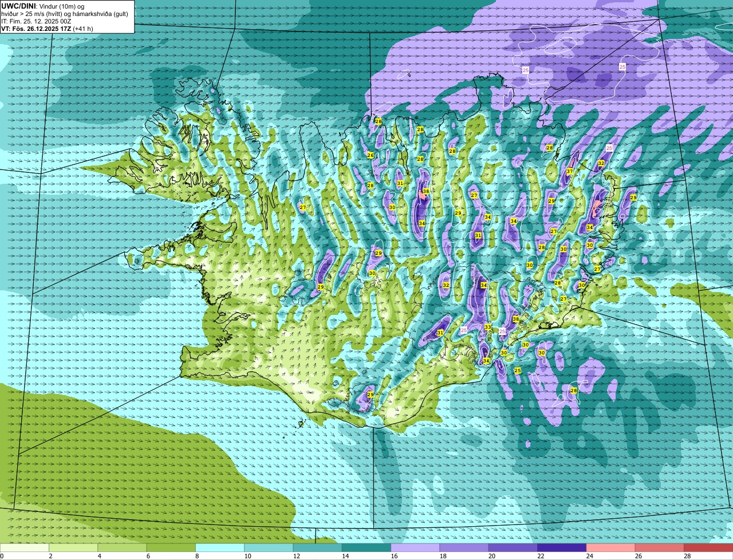
Task: Click the yellow gust label "33"
Action: point(488,327)
